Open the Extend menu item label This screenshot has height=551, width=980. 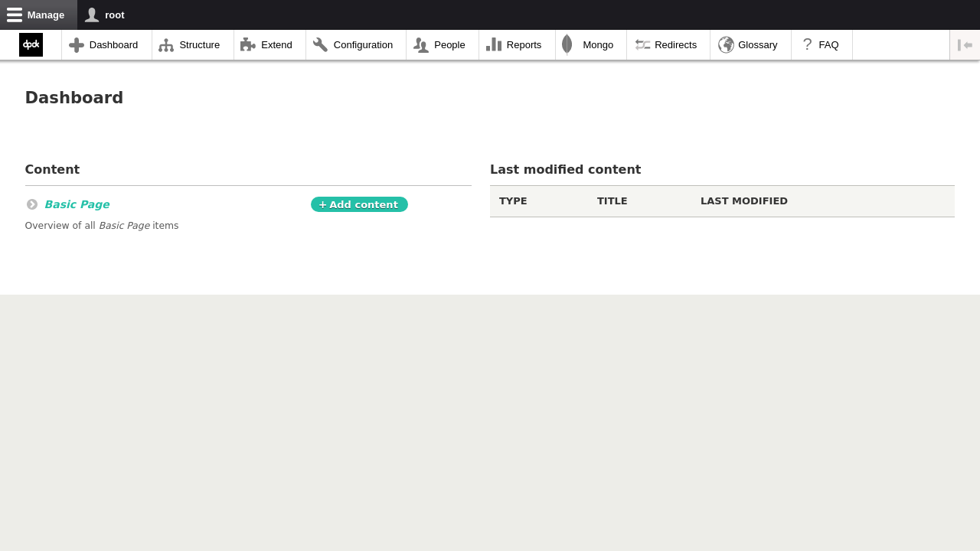[276, 45]
